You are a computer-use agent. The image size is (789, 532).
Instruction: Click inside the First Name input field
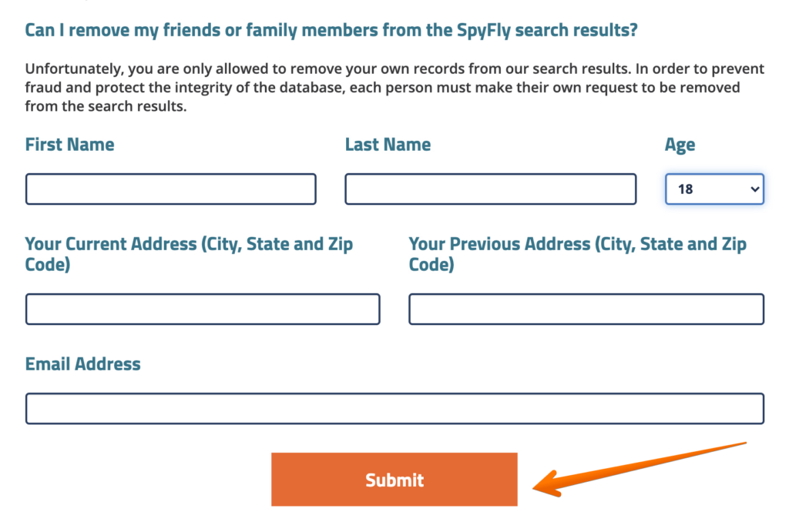170,189
